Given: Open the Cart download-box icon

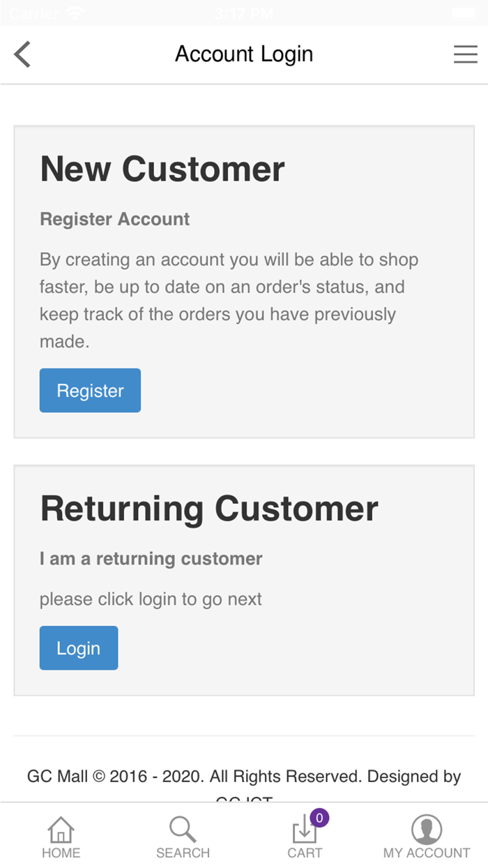Looking at the screenshot, I should click(304, 831).
